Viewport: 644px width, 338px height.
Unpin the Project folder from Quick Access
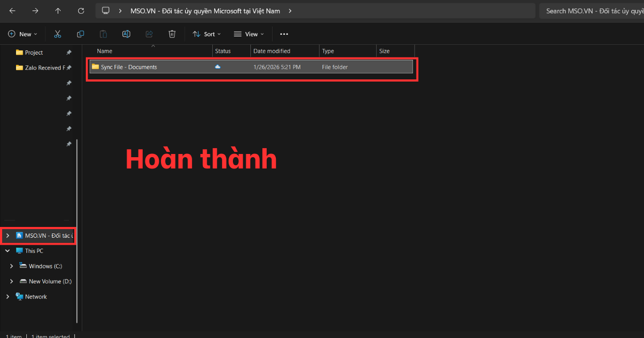pos(69,52)
